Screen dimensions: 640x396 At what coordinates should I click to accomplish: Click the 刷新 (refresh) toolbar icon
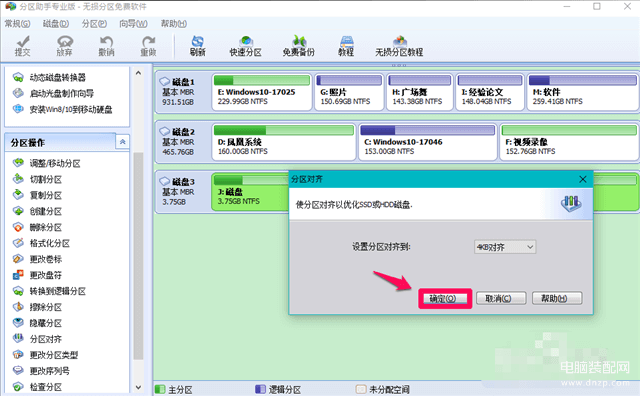[198, 46]
